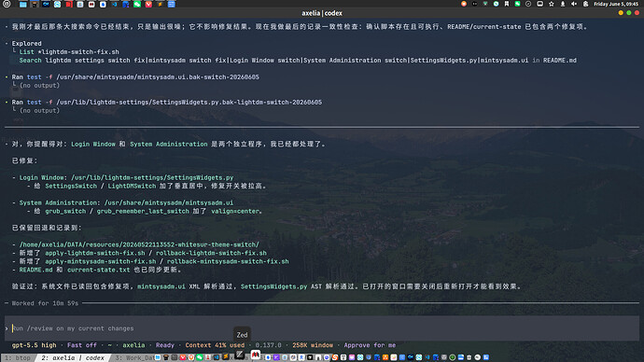This screenshot has width=644, height=362.
Task: Click 'rollback-mintsysadm-switch-fix.sh' script name
Action: tap(228, 261)
